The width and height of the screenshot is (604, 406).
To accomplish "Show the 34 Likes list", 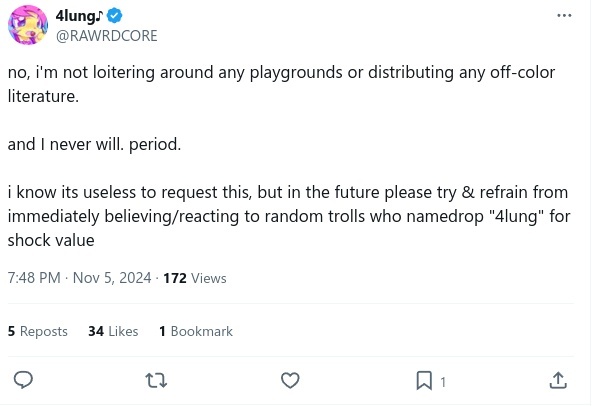I will tap(113, 331).
